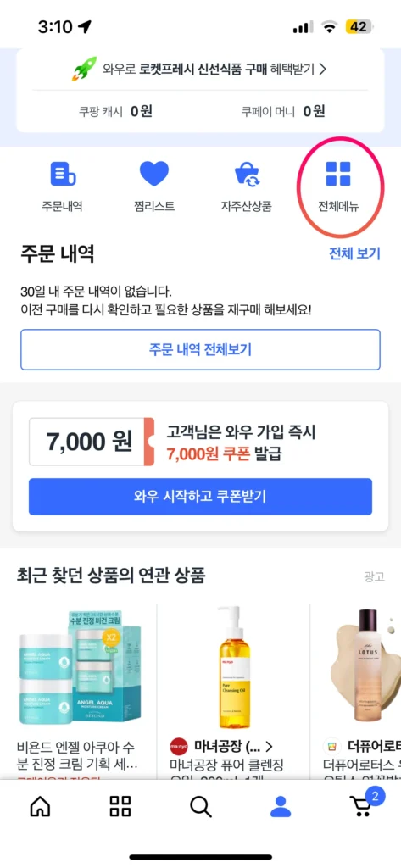The image size is (401, 868).
Task: Open categories grid in bottom navigation
Action: coord(120,806)
